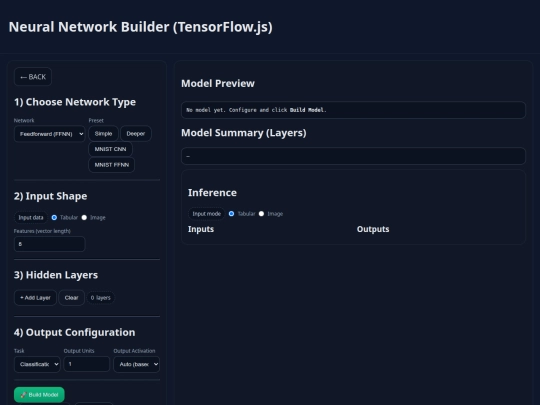The image size is (540, 405).
Task: Click the 0 layers count badge
Action: pos(101,298)
